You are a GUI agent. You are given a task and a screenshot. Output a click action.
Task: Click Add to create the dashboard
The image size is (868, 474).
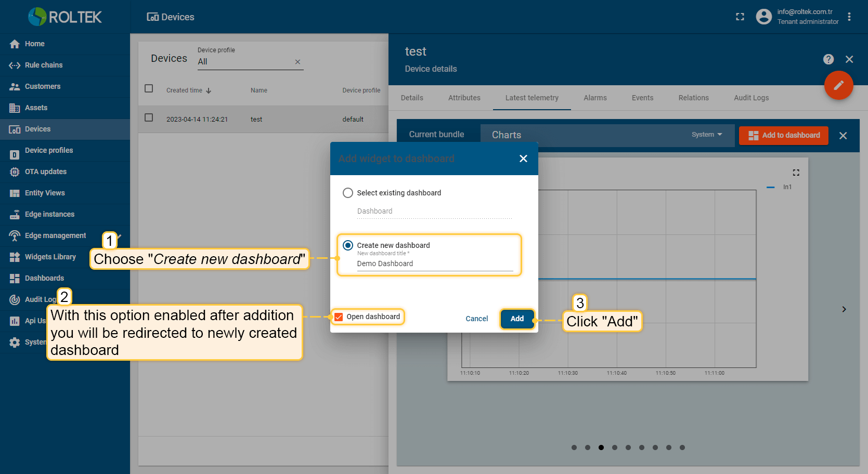pyautogui.click(x=517, y=319)
